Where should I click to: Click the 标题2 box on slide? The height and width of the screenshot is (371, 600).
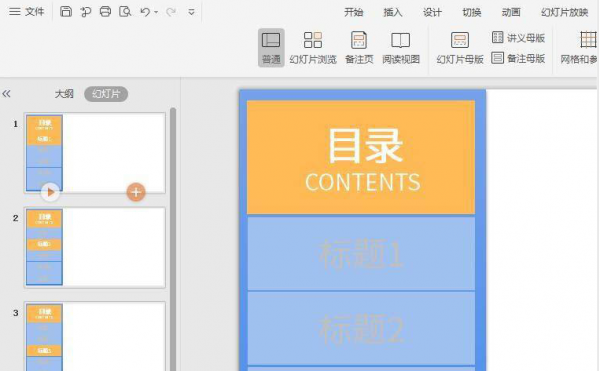tap(361, 329)
